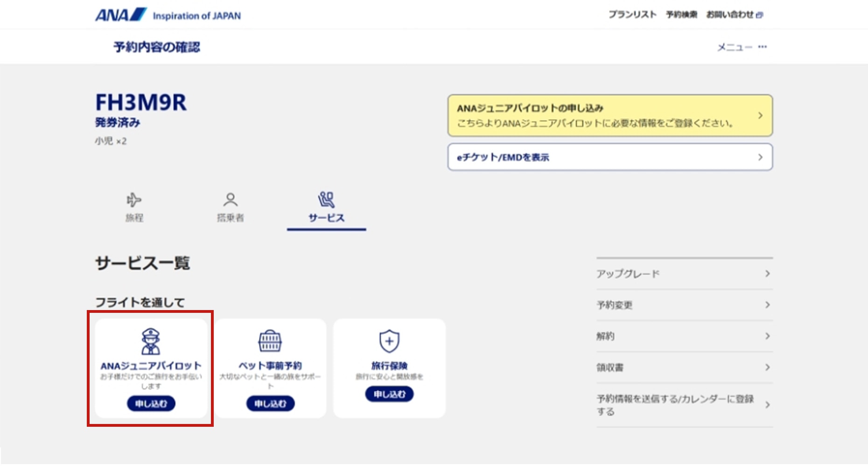Screen dimensions: 868x466
Task: Expand the 予約変更 chevron
Action: (768, 305)
